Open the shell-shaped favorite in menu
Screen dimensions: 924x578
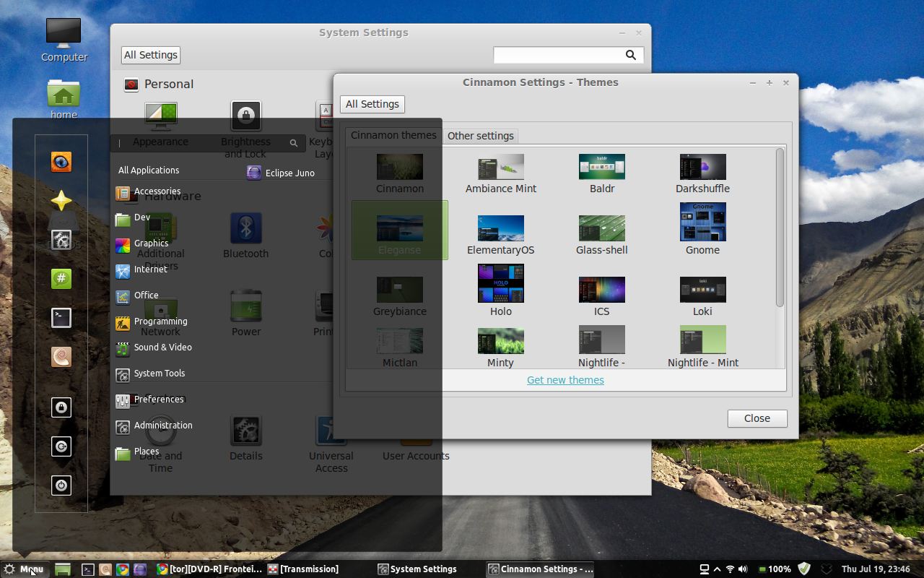61,356
